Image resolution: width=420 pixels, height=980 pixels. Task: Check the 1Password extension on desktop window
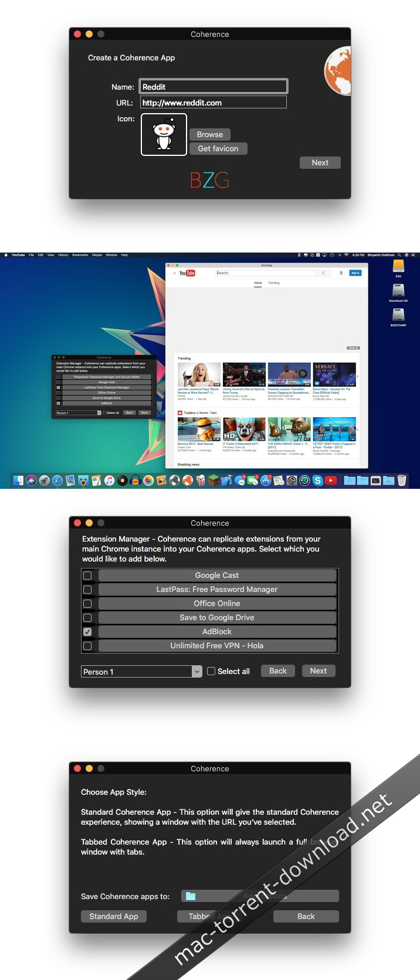point(58,377)
